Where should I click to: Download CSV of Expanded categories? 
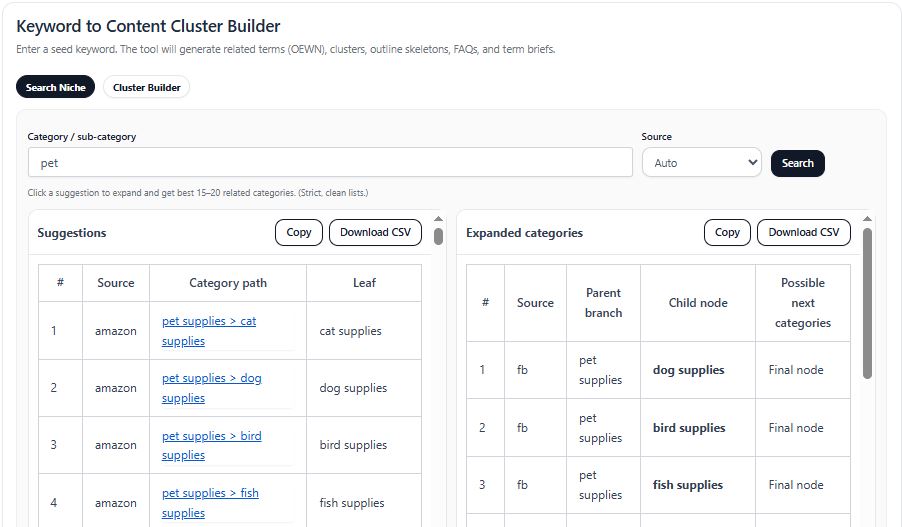pos(803,232)
